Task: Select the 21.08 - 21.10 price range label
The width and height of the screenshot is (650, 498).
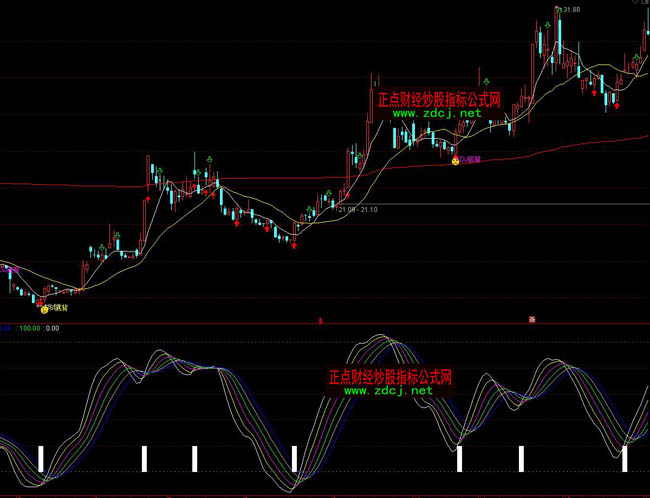Action: click(358, 210)
